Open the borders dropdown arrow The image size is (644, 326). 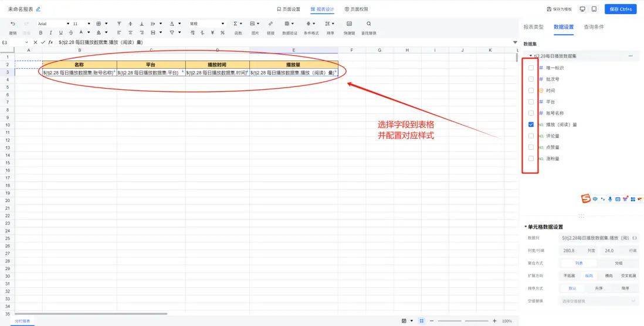(x=106, y=24)
